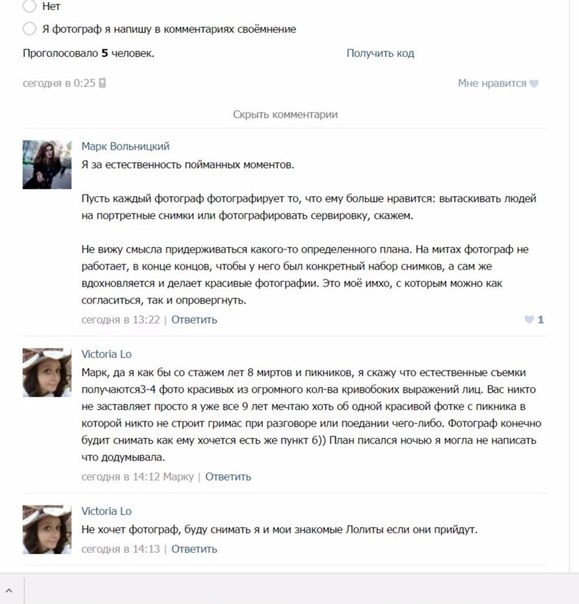Click the "сегодня в 0:25" post timestamp
Image resolution: width=579 pixels, height=604 pixels.
point(59,83)
